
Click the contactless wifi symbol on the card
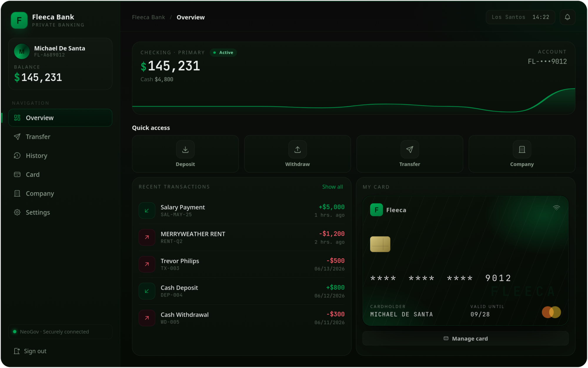(x=556, y=208)
